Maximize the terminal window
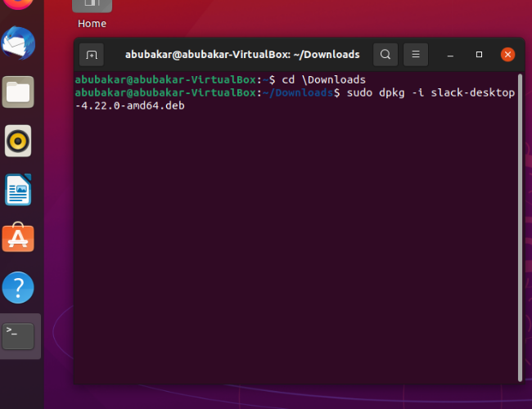The image size is (532, 409). coord(479,55)
